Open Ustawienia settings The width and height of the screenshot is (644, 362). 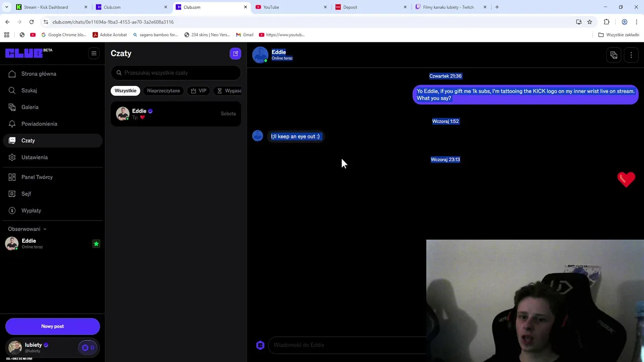(52, 157)
